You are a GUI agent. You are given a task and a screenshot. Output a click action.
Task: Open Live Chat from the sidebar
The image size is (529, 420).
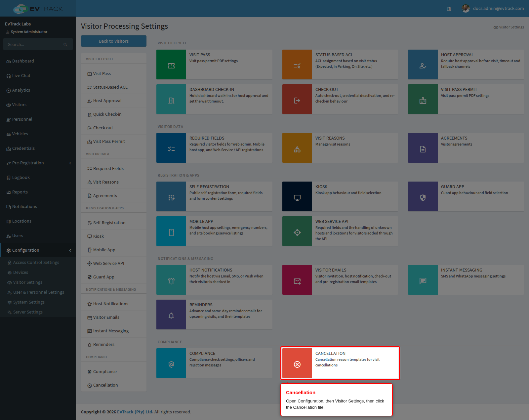click(38, 76)
